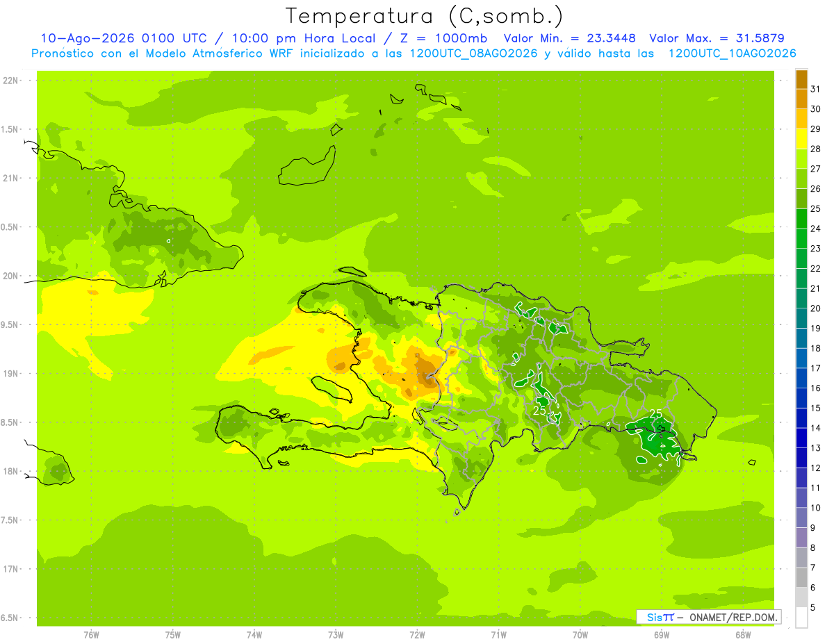This screenshot has height=644, width=834.
Task: Click the "31" legend tick label
Action: (x=816, y=89)
